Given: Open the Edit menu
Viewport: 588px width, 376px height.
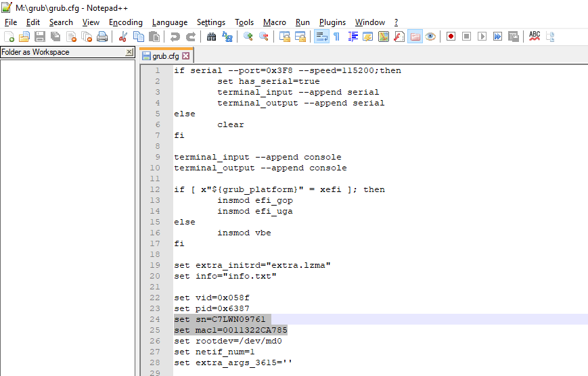Looking at the screenshot, I should (33, 22).
